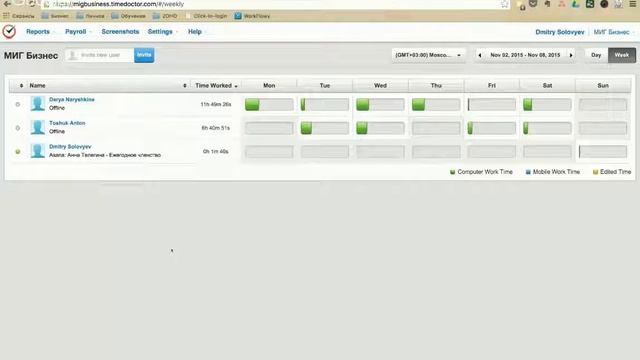The image size is (640, 360).
Task: Click the Invite new user input field
Action: (x=99, y=55)
